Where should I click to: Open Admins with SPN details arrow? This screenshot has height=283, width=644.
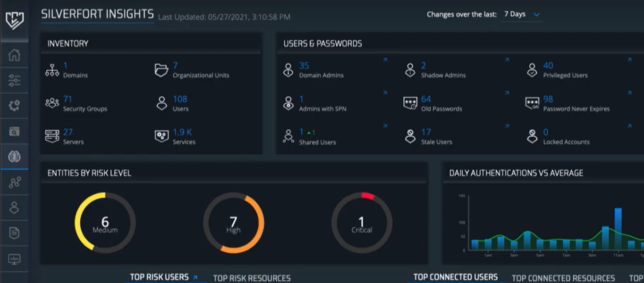pyautogui.click(x=385, y=93)
